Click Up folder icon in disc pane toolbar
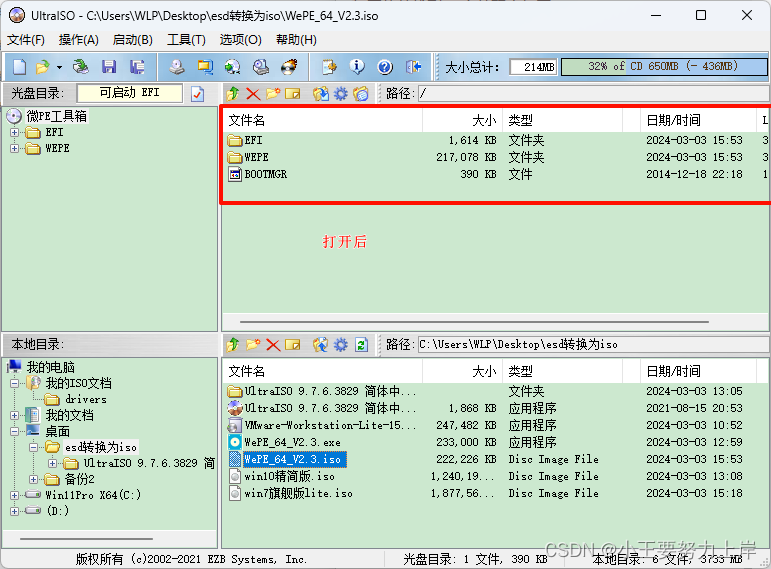The width and height of the screenshot is (771, 569). pyautogui.click(x=233, y=93)
